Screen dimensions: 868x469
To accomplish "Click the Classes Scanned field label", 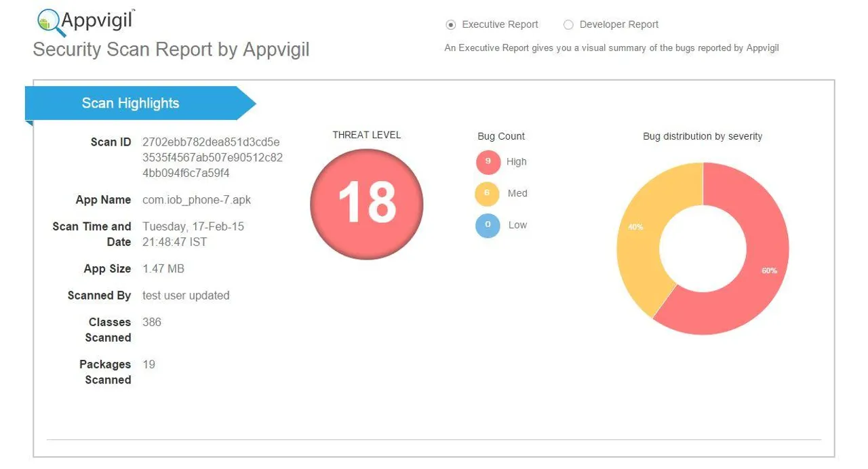I will 108,330.
